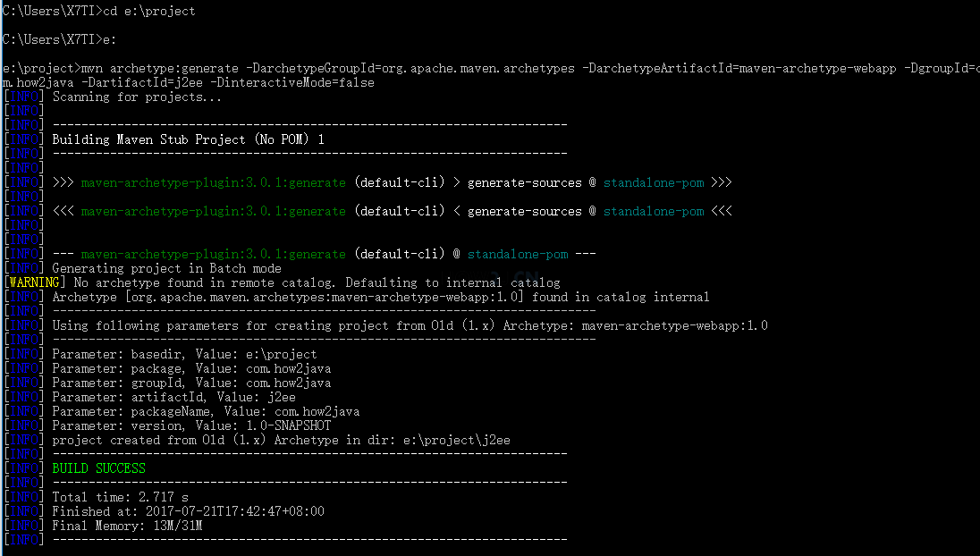Image resolution: width=980 pixels, height=556 pixels.
Task: Click the WARNING tag on the no-archetype line
Action: pyautogui.click(x=35, y=282)
